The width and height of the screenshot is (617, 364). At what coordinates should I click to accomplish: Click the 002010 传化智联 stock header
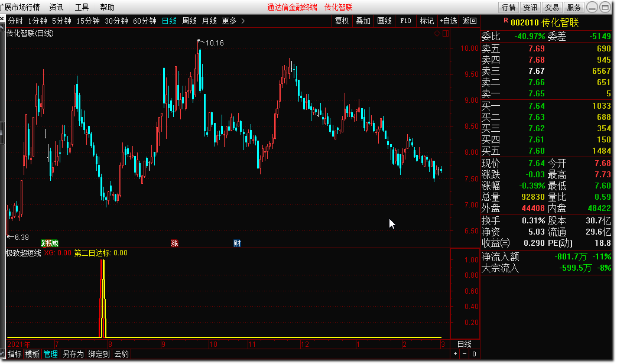(544, 22)
